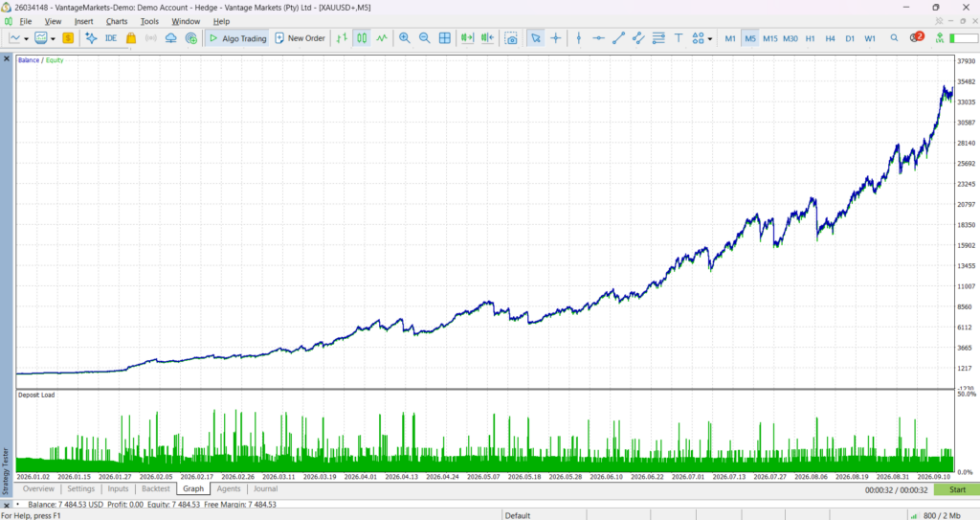Image resolution: width=980 pixels, height=520 pixels.
Task: Click the Equity legend label
Action: [55, 60]
